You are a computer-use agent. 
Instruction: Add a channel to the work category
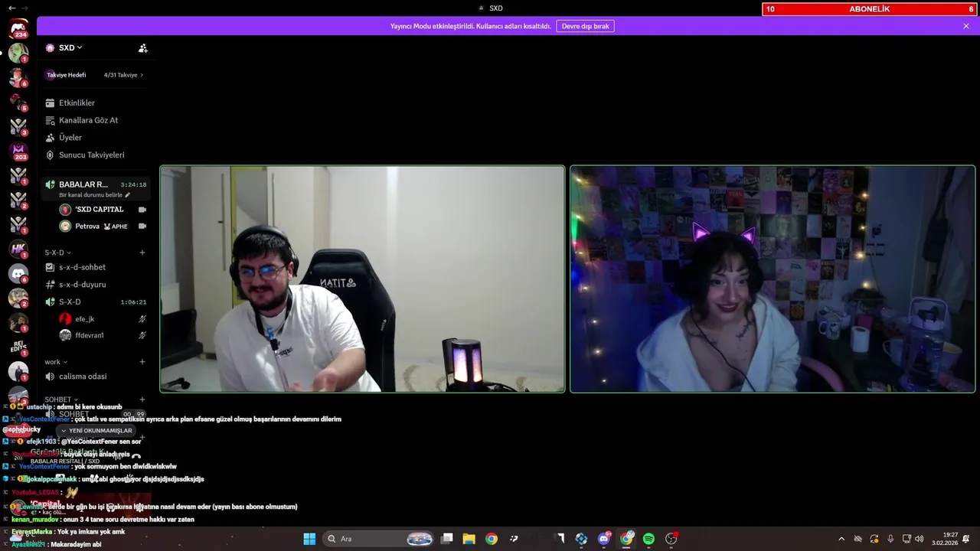coord(142,362)
